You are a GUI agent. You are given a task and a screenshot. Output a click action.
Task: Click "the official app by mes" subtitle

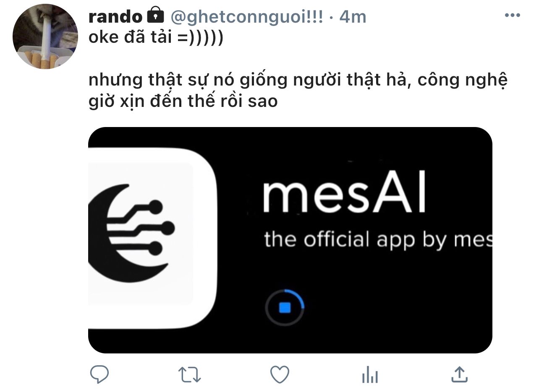tap(378, 240)
